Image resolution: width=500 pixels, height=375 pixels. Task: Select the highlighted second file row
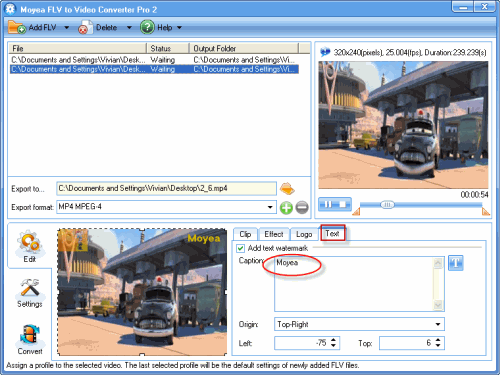pos(154,69)
